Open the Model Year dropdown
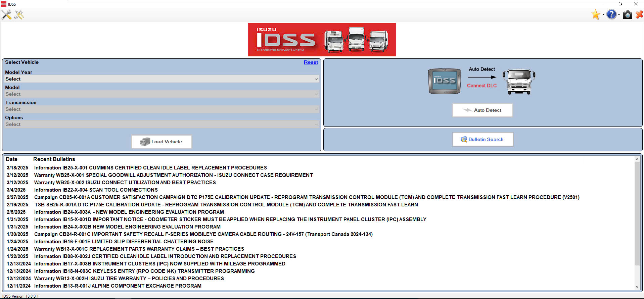644x299 pixels. pyautogui.click(x=162, y=79)
